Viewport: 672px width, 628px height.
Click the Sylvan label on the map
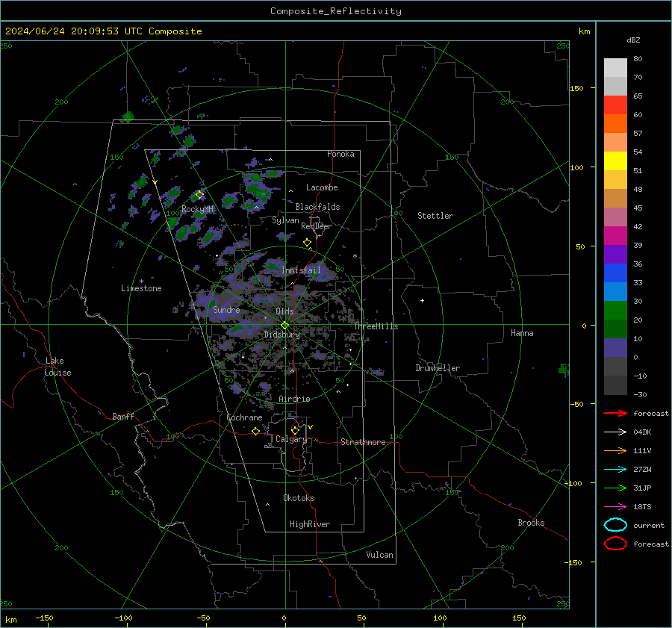click(x=285, y=220)
